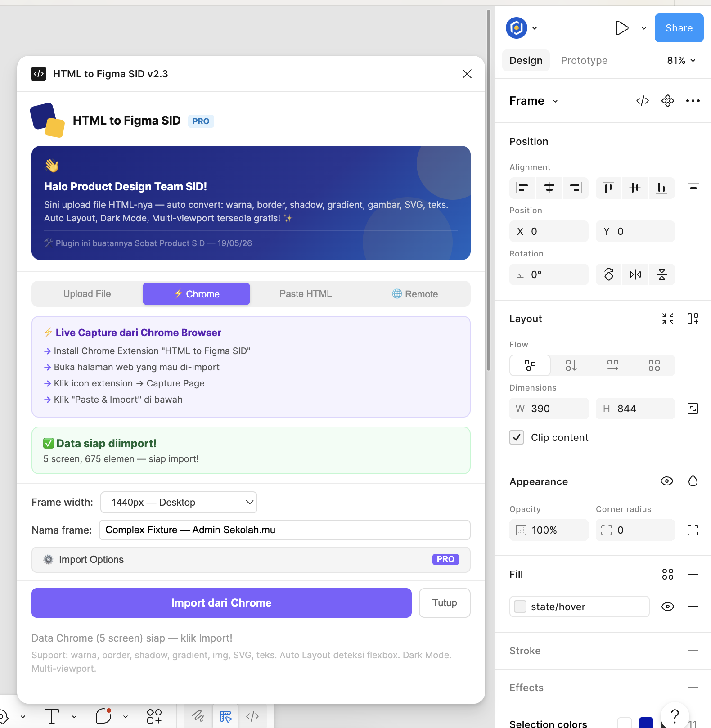The image size is (711, 728).
Task: Click auto layout add icon in Layout
Action: (x=693, y=319)
